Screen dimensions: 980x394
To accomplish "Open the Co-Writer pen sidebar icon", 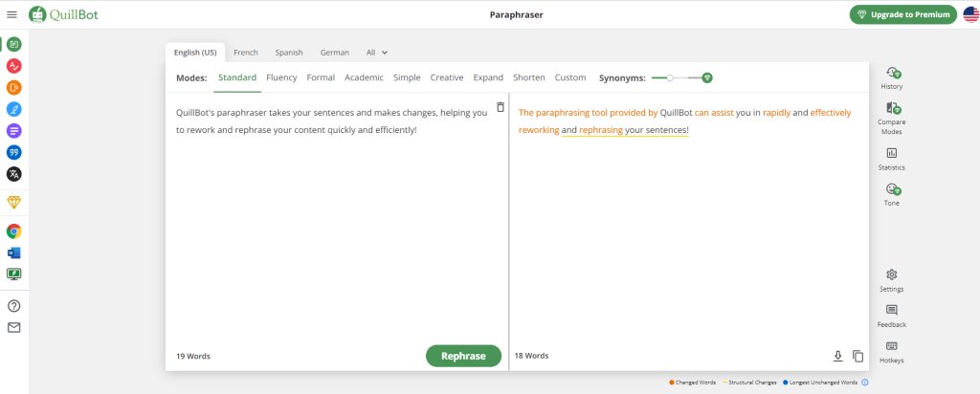I will [13, 109].
